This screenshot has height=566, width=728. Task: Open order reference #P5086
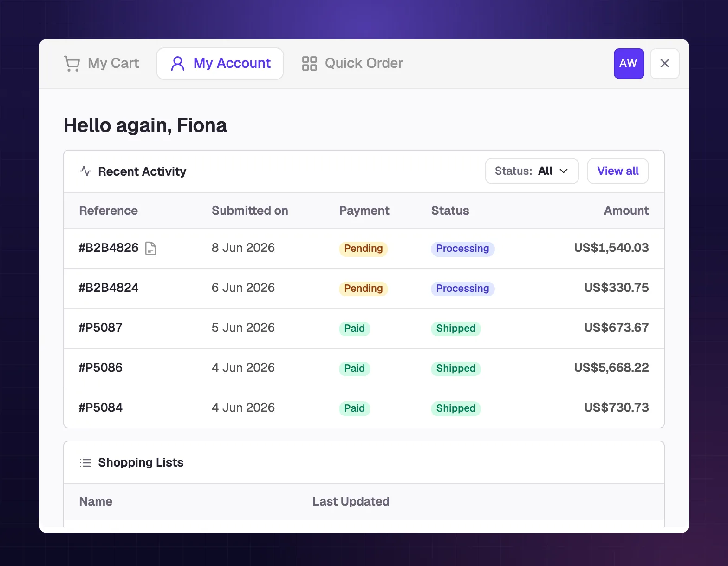click(x=101, y=368)
